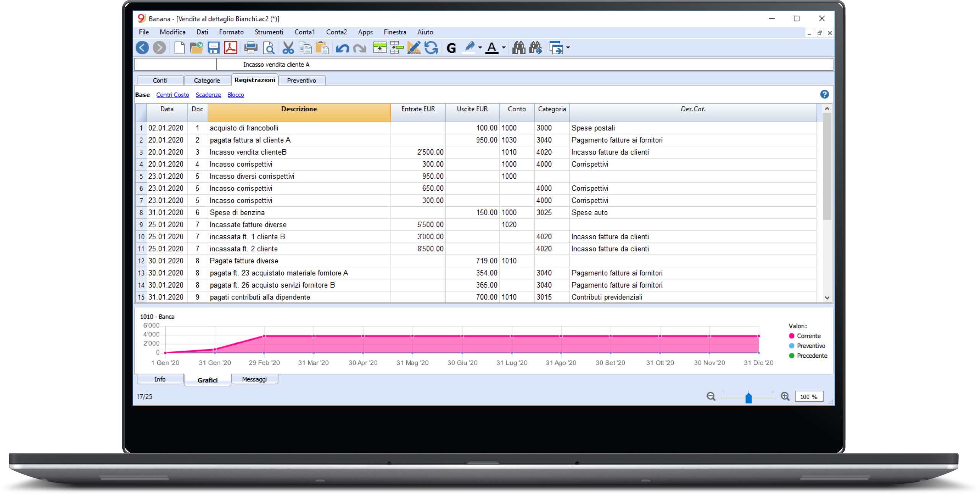Open the help question mark icon

point(824,94)
